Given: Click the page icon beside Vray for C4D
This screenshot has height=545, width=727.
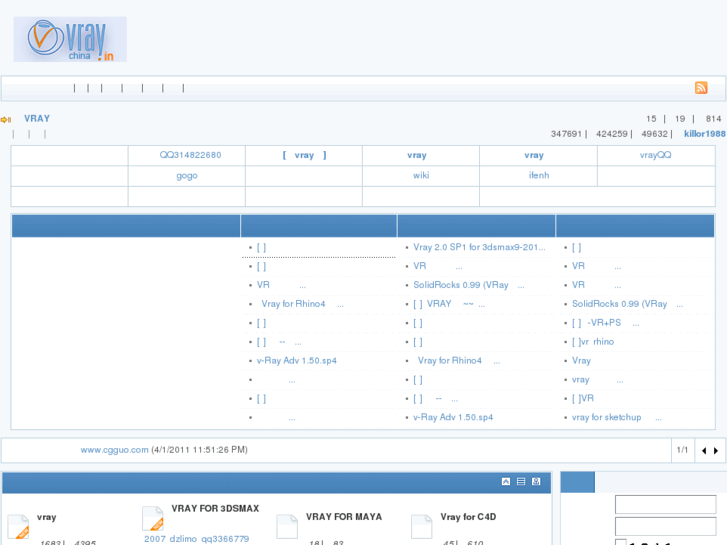Looking at the screenshot, I should pos(421,526).
